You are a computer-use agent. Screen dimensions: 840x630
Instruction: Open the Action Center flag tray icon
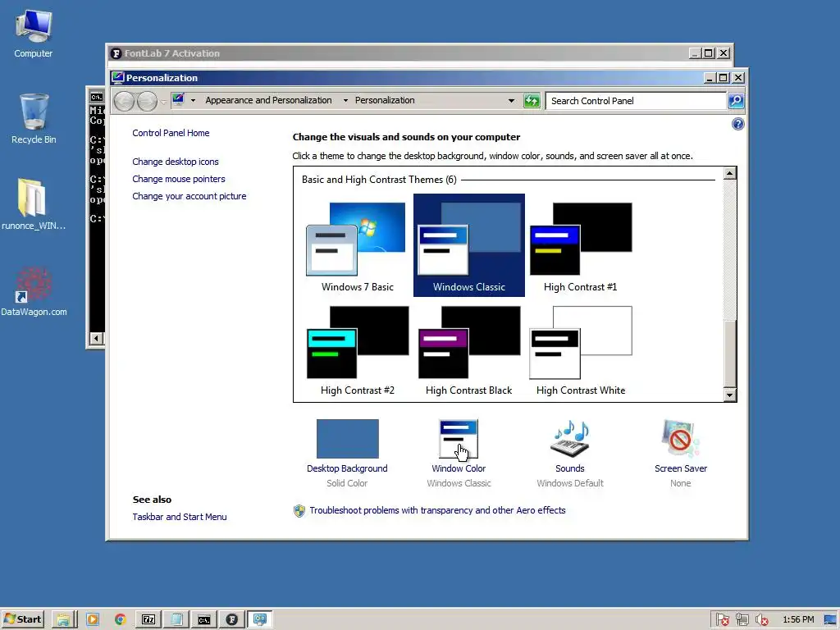[x=722, y=620]
